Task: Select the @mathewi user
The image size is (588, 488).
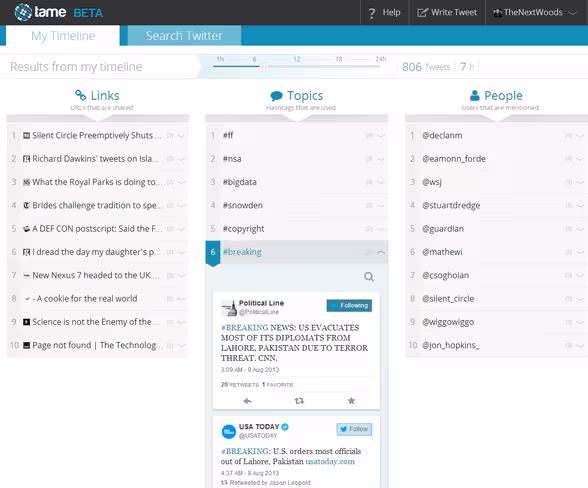Action: click(x=442, y=252)
